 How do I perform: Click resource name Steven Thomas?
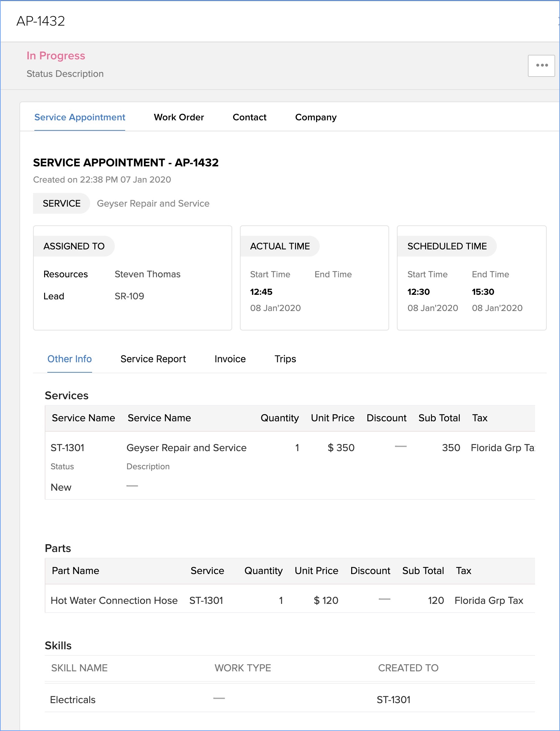(x=147, y=274)
